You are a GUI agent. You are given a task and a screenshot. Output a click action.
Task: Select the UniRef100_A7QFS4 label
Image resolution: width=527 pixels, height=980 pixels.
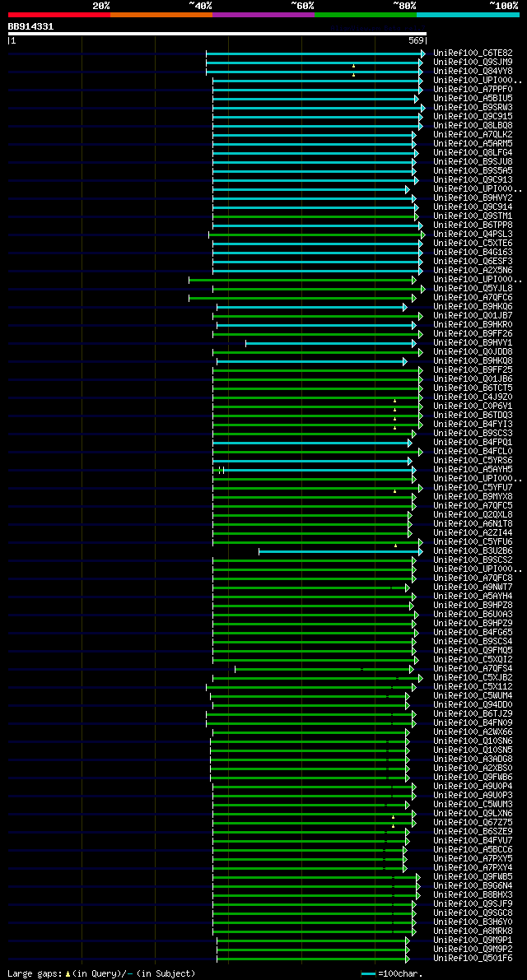pos(473,669)
